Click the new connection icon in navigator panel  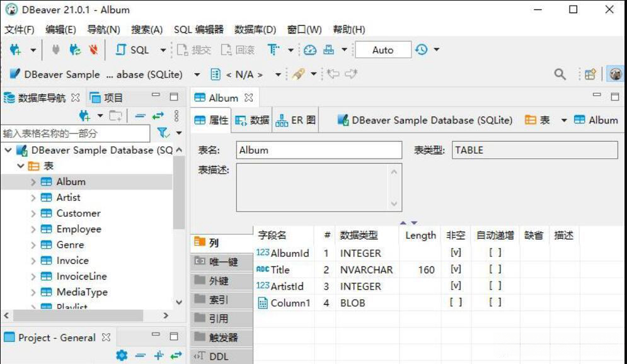point(84,116)
